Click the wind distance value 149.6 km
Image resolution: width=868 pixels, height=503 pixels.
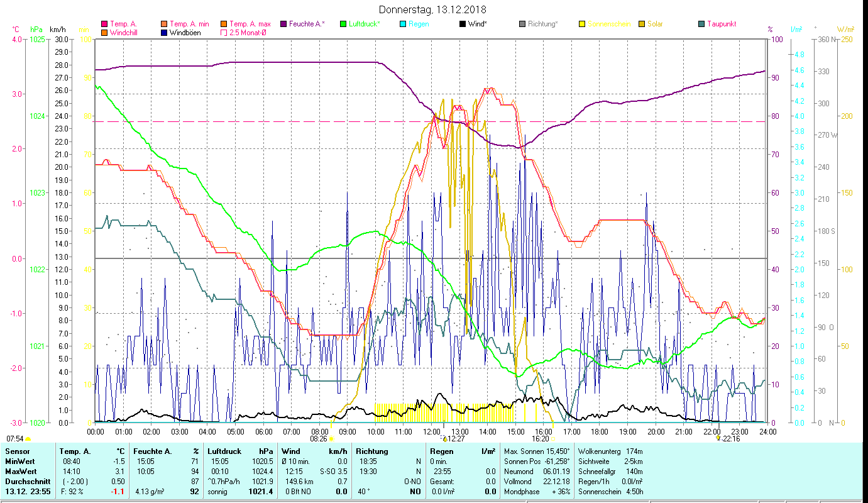coord(299,482)
